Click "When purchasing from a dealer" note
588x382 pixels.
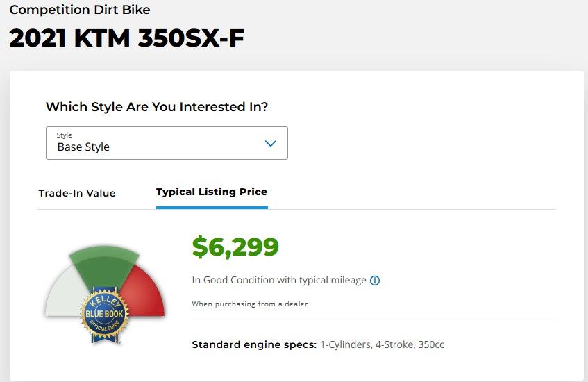(250, 304)
